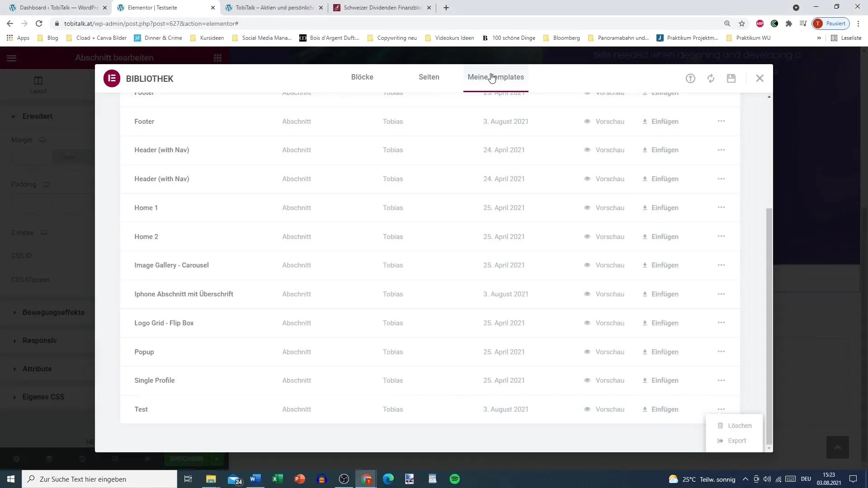Viewport: 868px width, 488px height.
Task: Save template with the floppy disk icon
Action: 731,78
